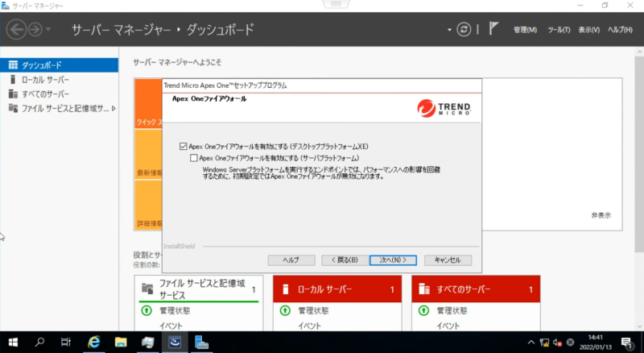Click すべてのサーバー tile servers icon

pos(424,289)
